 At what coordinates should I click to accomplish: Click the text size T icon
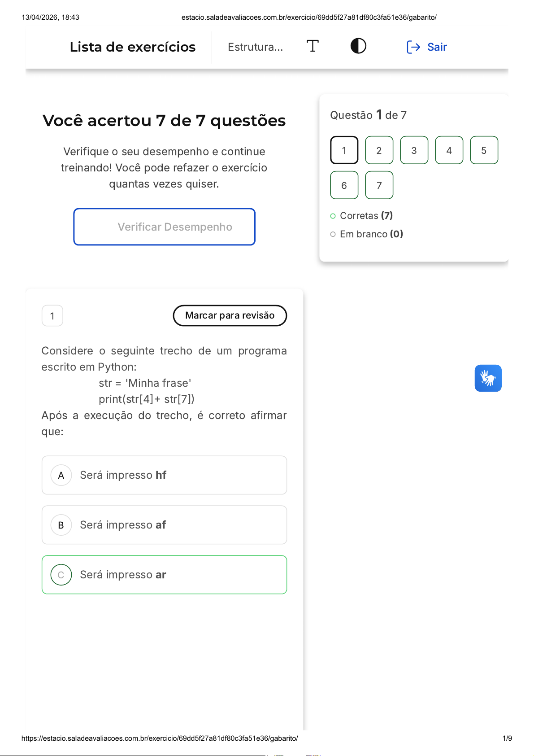[313, 46]
